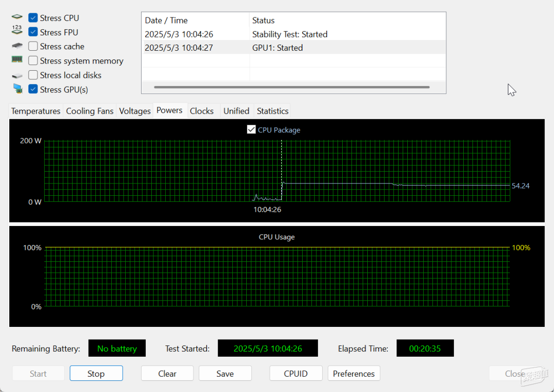This screenshot has width=554, height=392.
Task: Select the Stability Test: Started log row
Action: coord(293,34)
